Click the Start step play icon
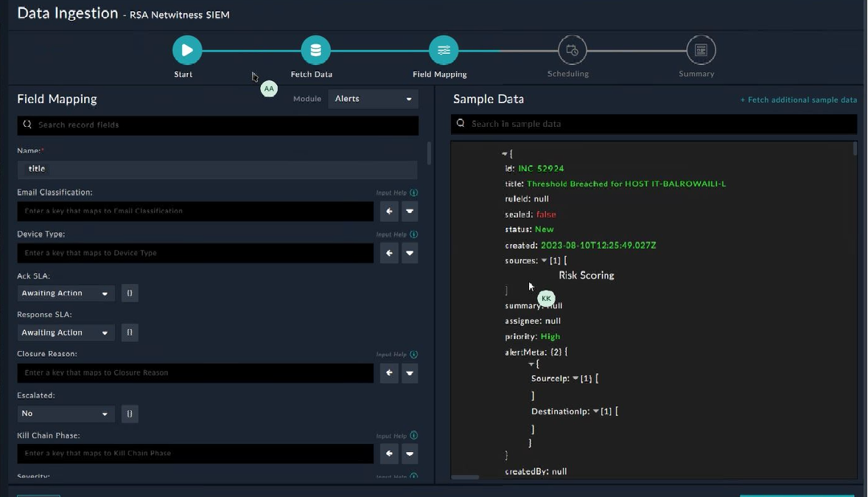Viewport: 868px width, 497px height. (x=187, y=50)
